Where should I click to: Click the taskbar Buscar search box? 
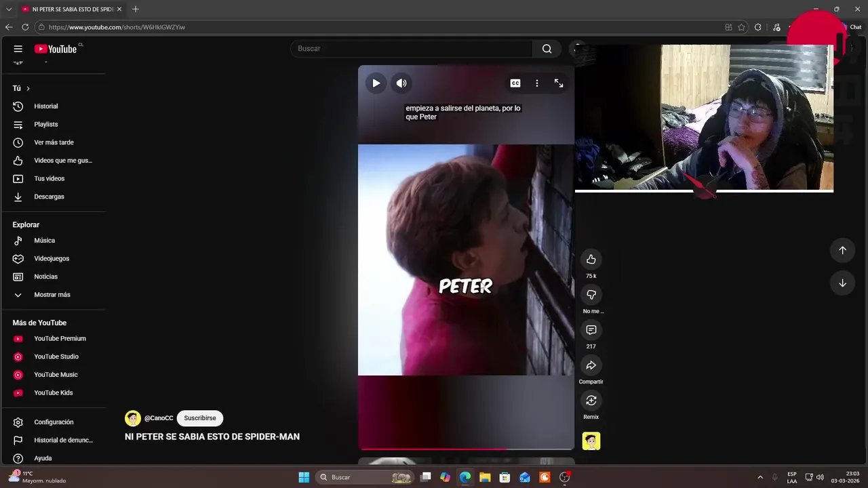364,477
